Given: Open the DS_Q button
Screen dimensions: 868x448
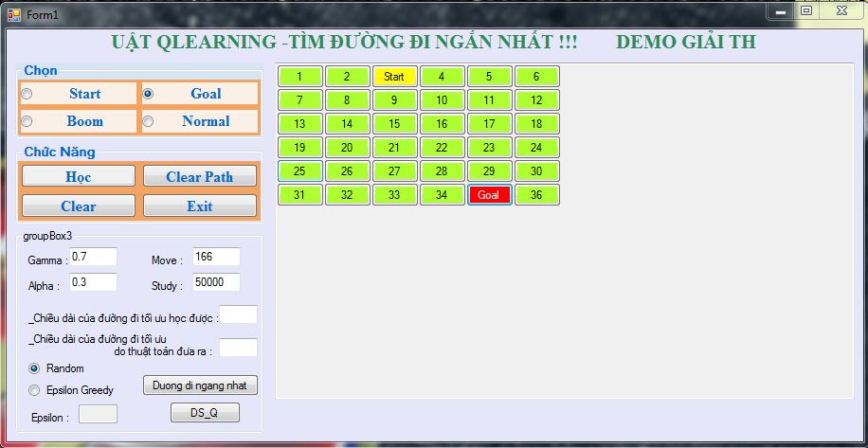Looking at the screenshot, I should (205, 413).
